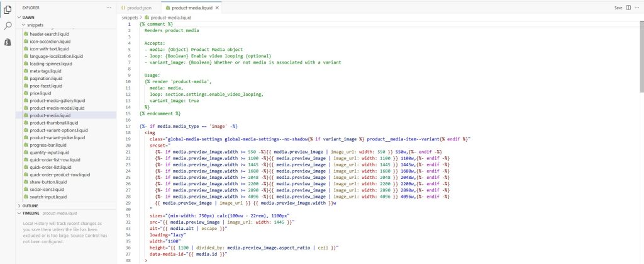Click the Save button

[x=618, y=8]
